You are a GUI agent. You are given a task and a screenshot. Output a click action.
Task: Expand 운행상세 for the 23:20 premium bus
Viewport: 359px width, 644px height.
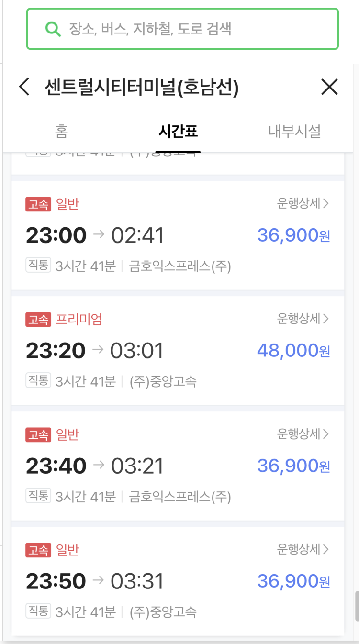click(303, 319)
